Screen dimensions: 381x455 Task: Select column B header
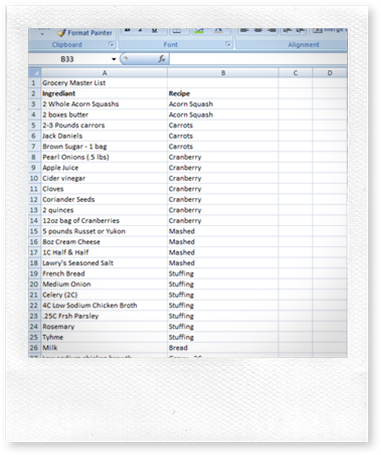coord(223,73)
